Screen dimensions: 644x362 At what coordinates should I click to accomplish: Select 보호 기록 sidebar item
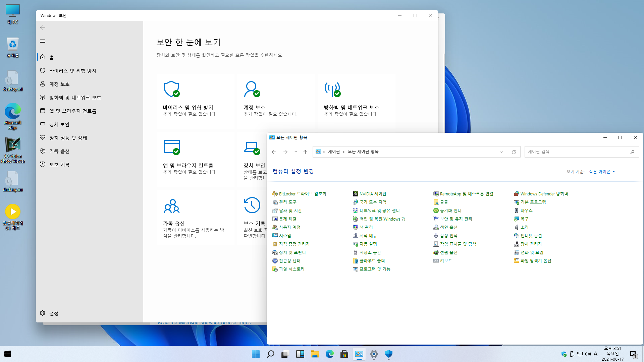click(x=90, y=165)
